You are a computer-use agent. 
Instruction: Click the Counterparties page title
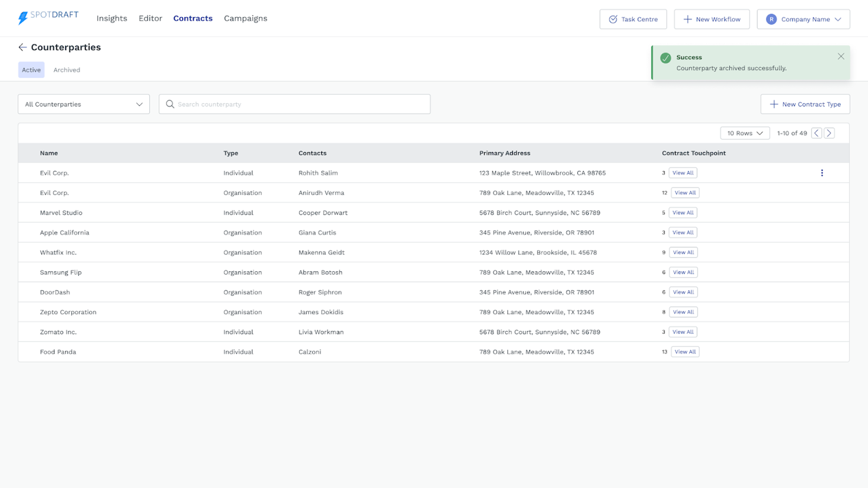(66, 47)
